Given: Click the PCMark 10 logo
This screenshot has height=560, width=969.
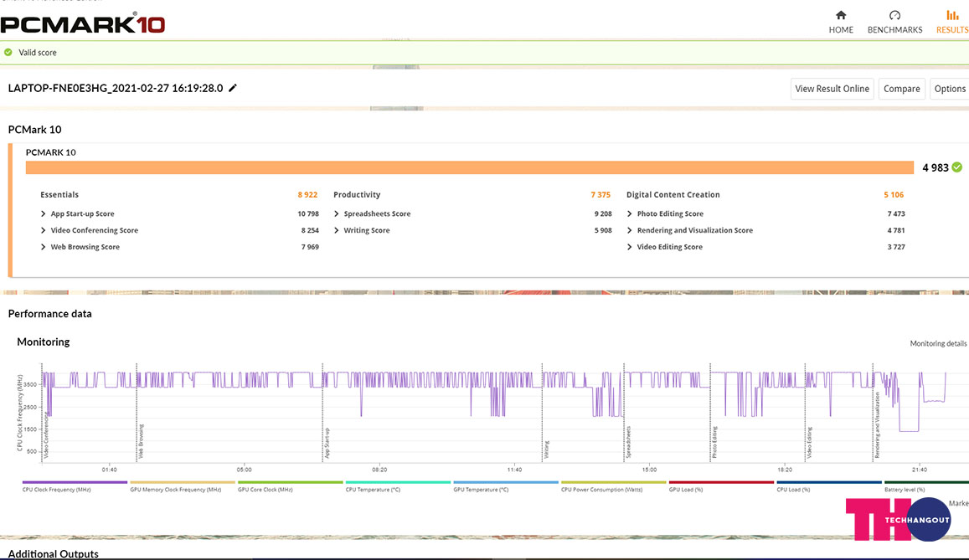Looking at the screenshot, I should pos(83,23).
